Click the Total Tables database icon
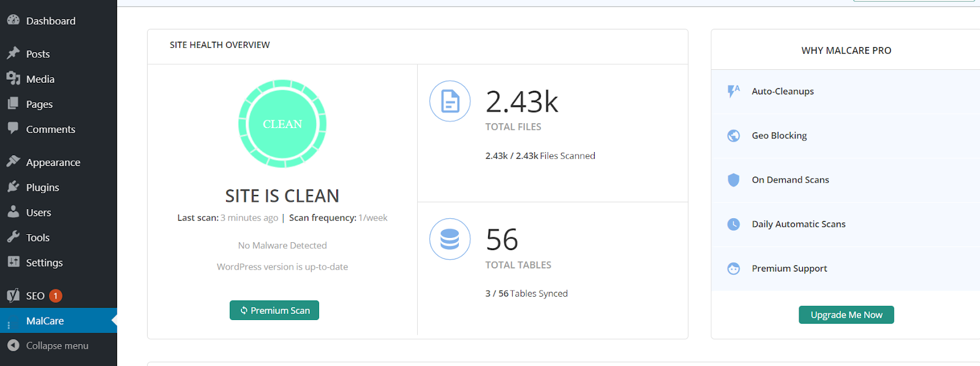980x366 pixels. pos(450,239)
